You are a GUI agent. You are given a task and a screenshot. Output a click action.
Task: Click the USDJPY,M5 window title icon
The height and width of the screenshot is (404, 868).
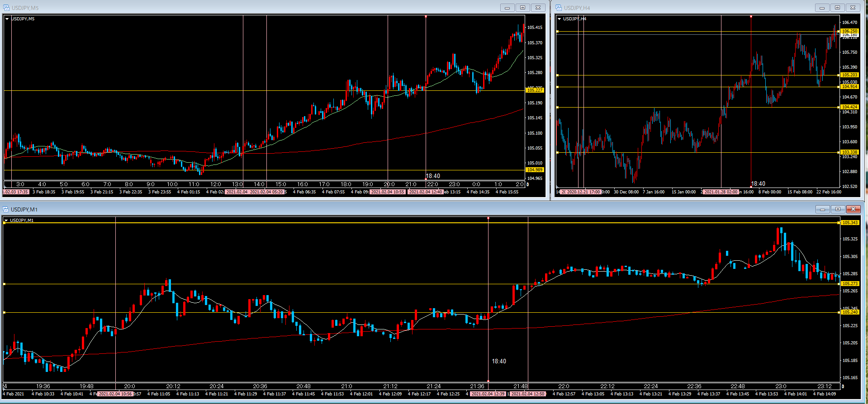tap(6, 8)
